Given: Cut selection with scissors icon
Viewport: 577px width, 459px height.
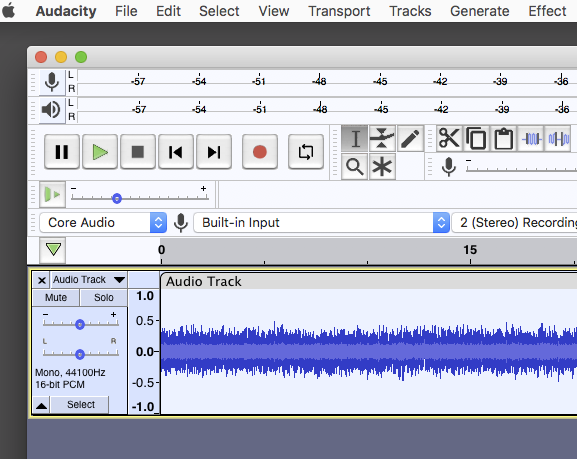Looking at the screenshot, I should [x=449, y=139].
